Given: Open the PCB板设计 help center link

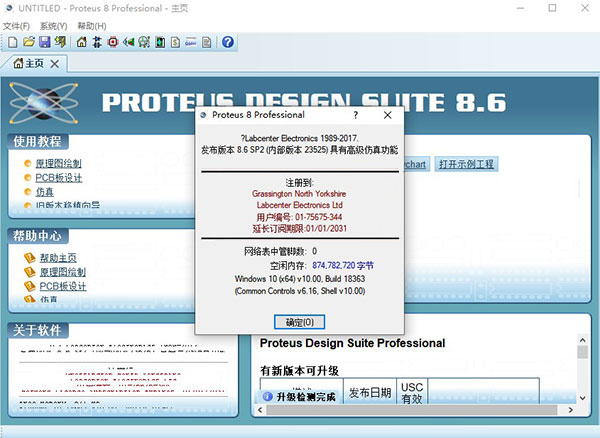Looking at the screenshot, I should tap(63, 286).
